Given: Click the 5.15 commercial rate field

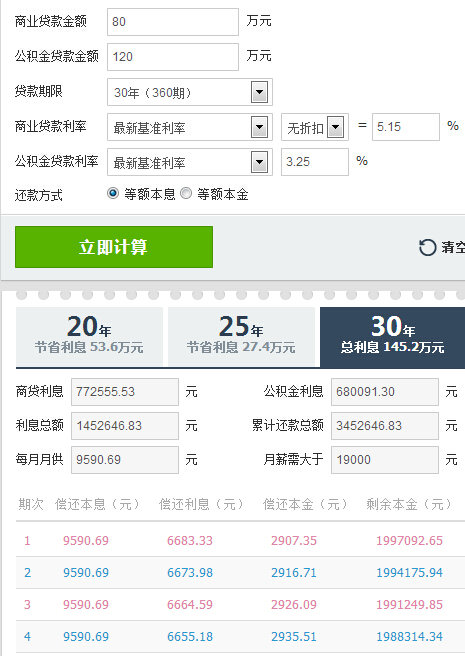Looking at the screenshot, I should click(406, 127).
